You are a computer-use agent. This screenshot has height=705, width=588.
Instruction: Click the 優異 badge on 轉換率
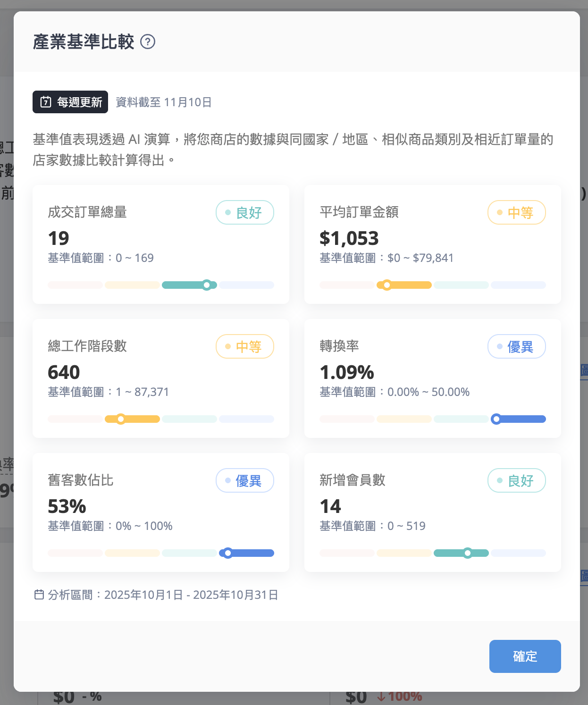(x=517, y=346)
